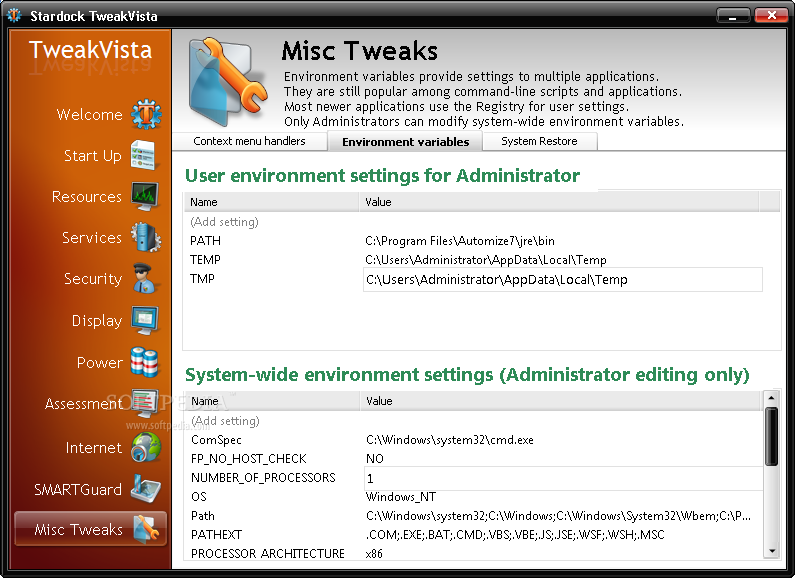Select the Environment variables tab

[x=405, y=142]
